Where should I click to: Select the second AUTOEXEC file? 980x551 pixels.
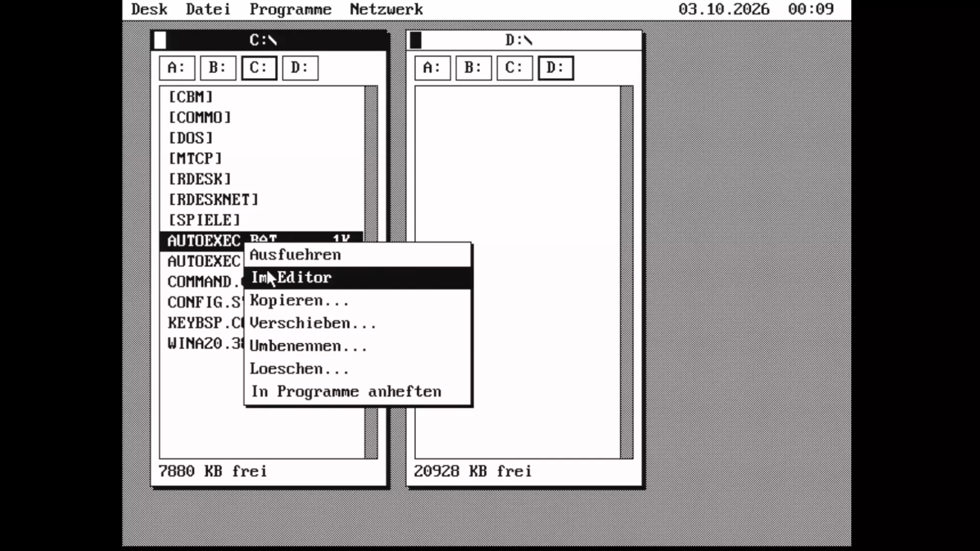tap(203, 261)
